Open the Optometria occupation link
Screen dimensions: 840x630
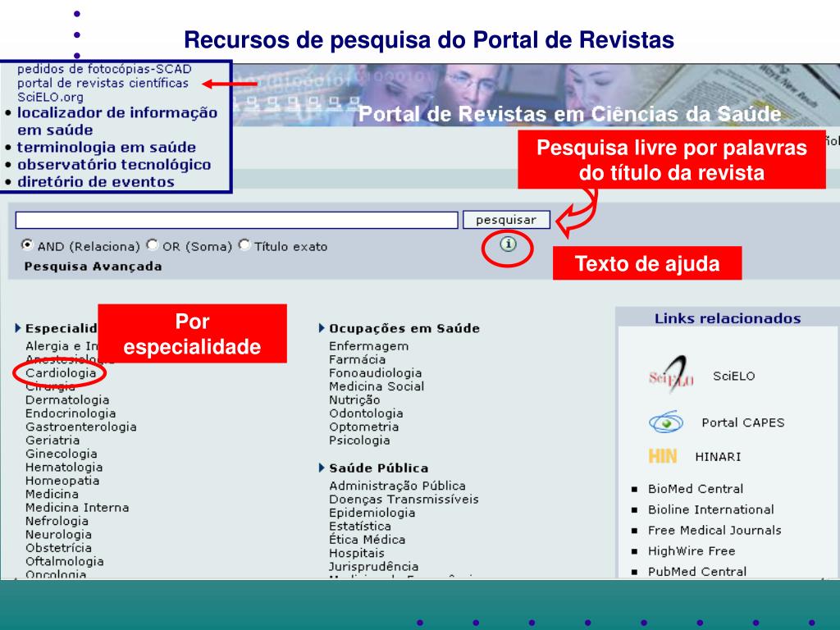click(363, 427)
